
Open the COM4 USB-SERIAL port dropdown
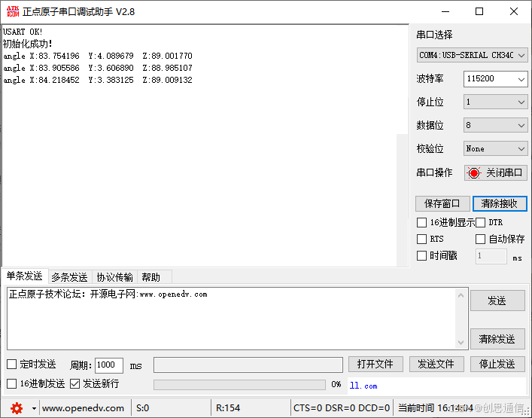pyautogui.click(x=472, y=55)
